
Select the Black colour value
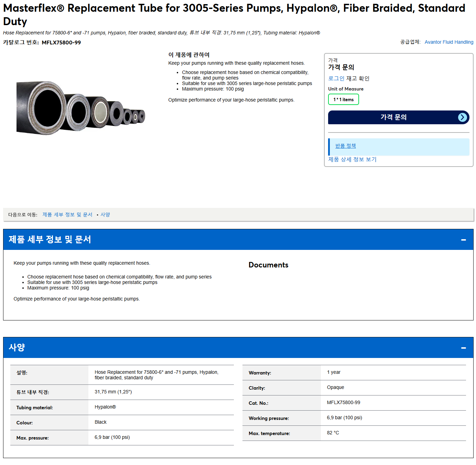coord(100,422)
